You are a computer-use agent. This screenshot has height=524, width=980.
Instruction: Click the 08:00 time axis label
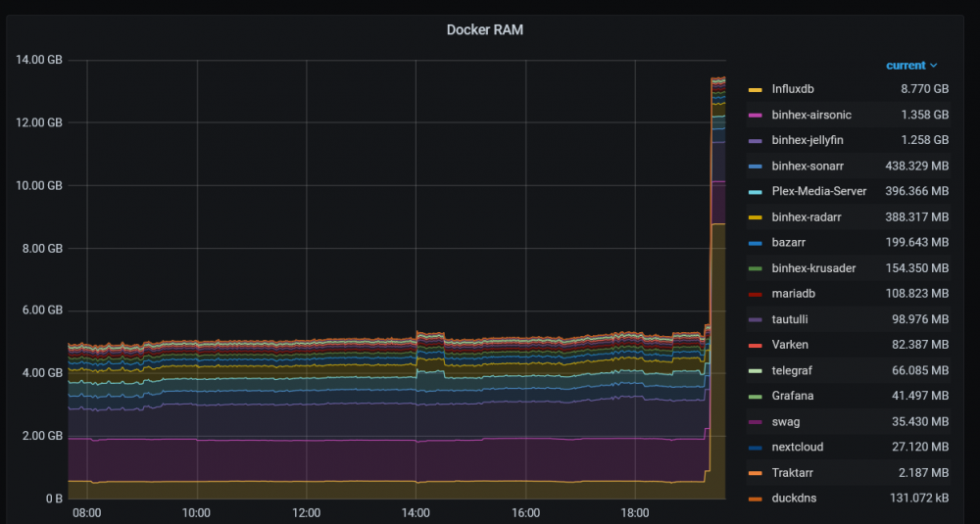point(87,513)
